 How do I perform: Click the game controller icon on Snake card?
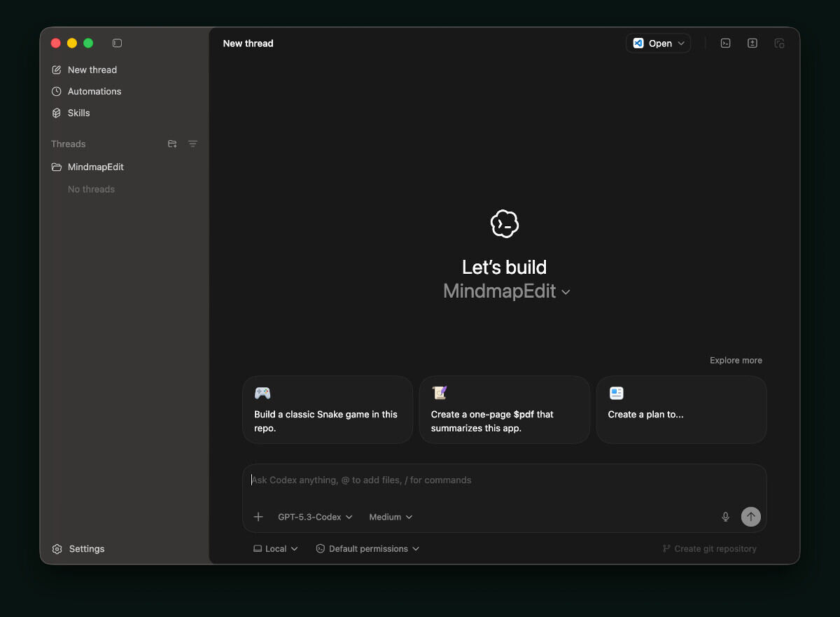click(262, 393)
